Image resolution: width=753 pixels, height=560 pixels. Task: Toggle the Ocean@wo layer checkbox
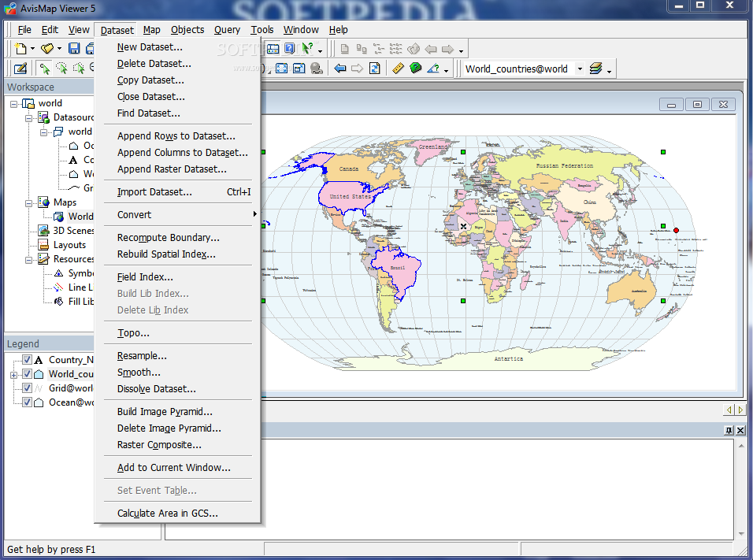click(28, 402)
